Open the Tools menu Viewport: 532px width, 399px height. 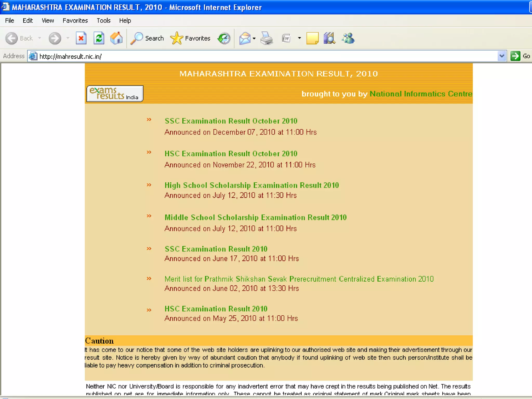pos(103,21)
